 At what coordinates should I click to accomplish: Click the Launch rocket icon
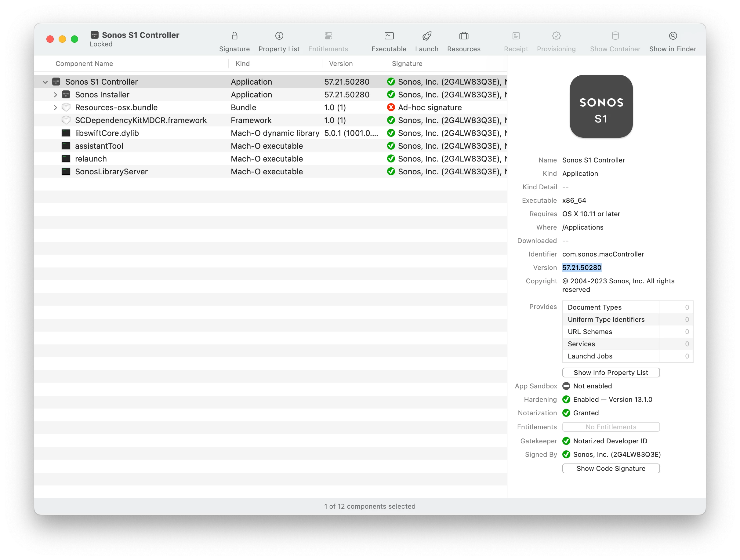426,35
